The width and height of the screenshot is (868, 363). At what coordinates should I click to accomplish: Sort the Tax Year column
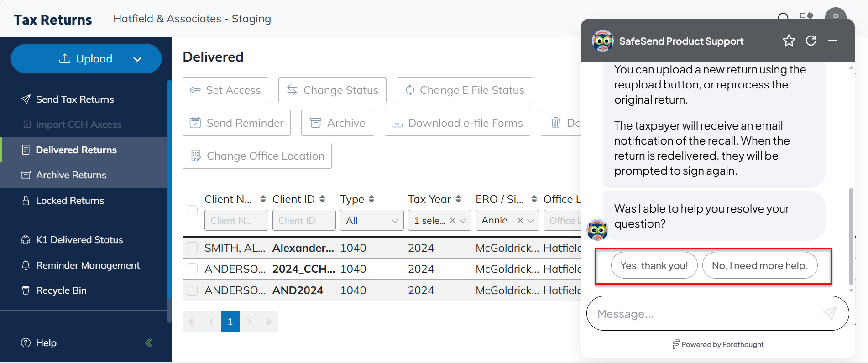point(458,199)
